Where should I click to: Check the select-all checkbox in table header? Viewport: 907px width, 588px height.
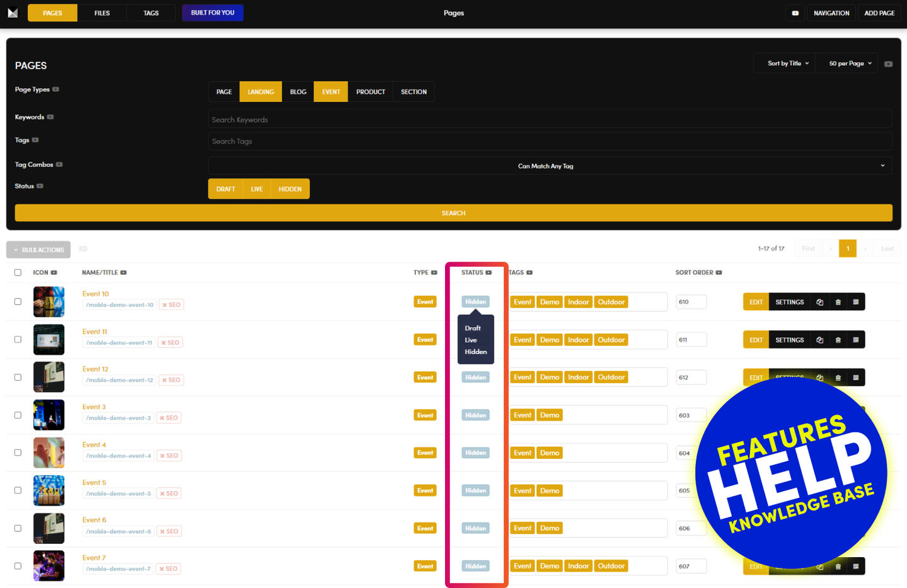click(18, 273)
